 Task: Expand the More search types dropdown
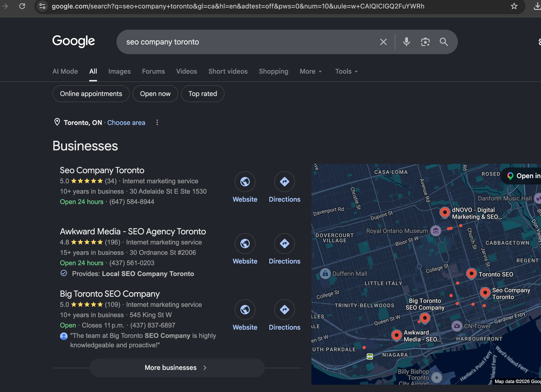(x=311, y=71)
